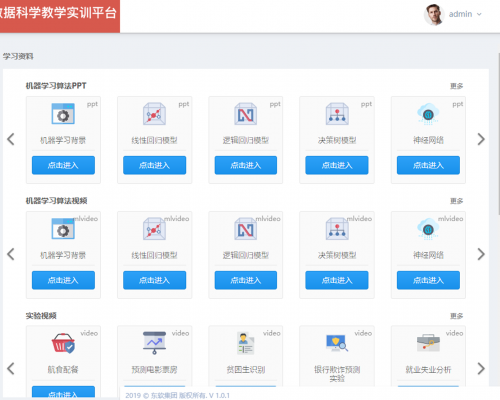This screenshot has width=500, height=400.
Task: Click 点击进入 button under 线性回归模型 video card
Action: pyautogui.click(x=154, y=280)
